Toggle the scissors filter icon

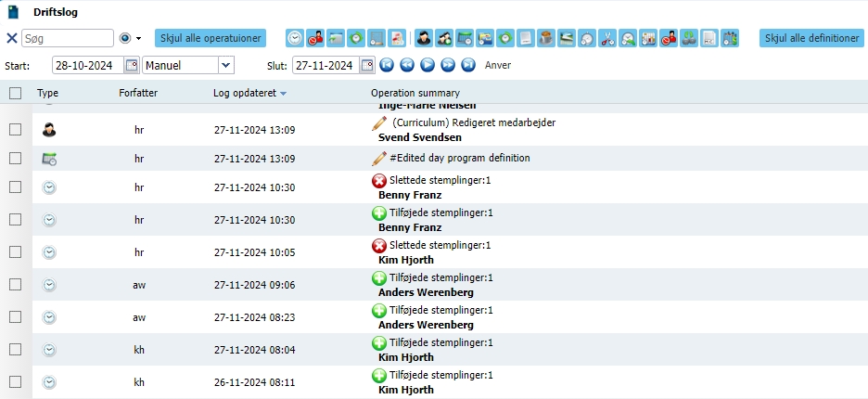(x=607, y=38)
